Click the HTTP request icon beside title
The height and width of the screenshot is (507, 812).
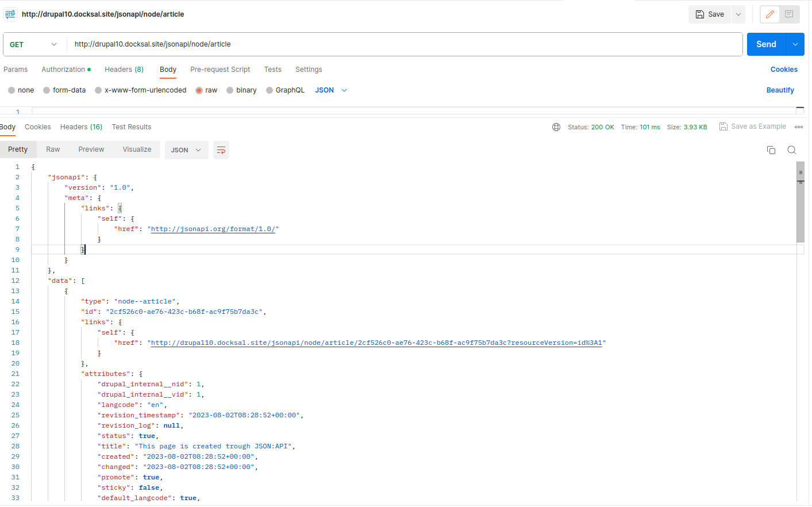pos(10,14)
